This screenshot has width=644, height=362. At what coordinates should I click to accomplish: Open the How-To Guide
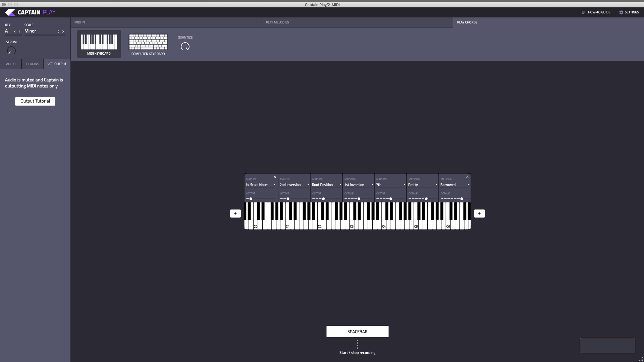596,12
